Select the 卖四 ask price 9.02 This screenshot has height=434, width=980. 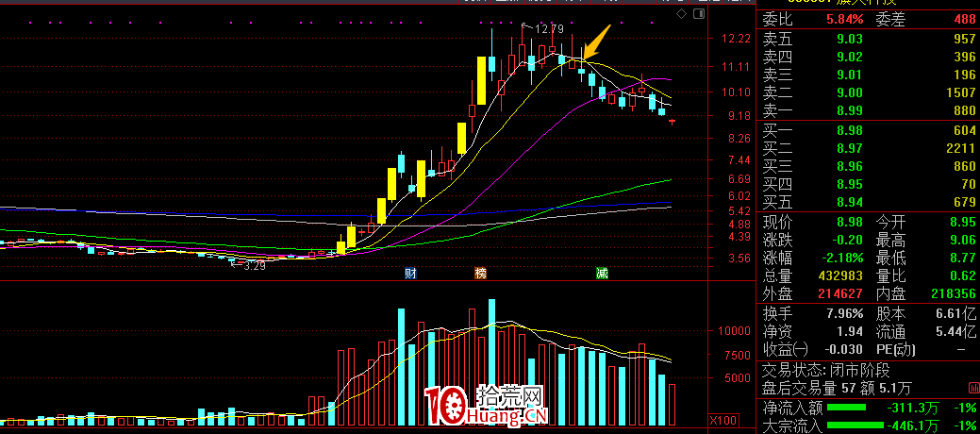click(x=850, y=58)
